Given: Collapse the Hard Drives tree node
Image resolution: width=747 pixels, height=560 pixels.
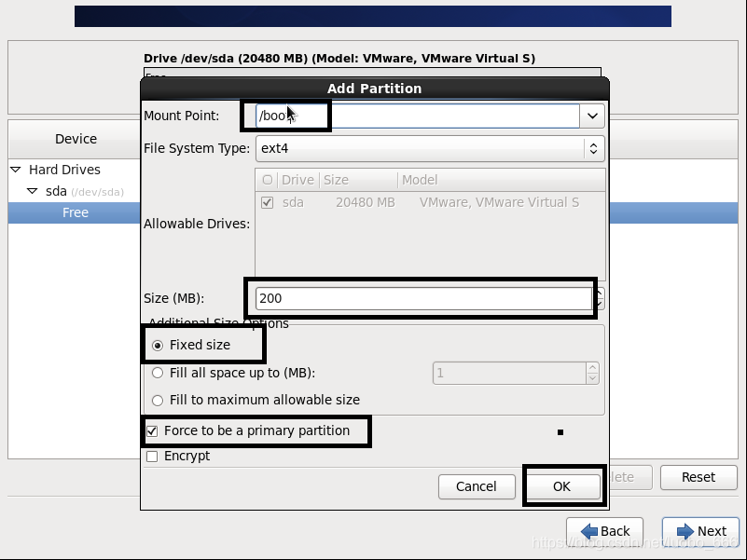Looking at the screenshot, I should click(16, 170).
